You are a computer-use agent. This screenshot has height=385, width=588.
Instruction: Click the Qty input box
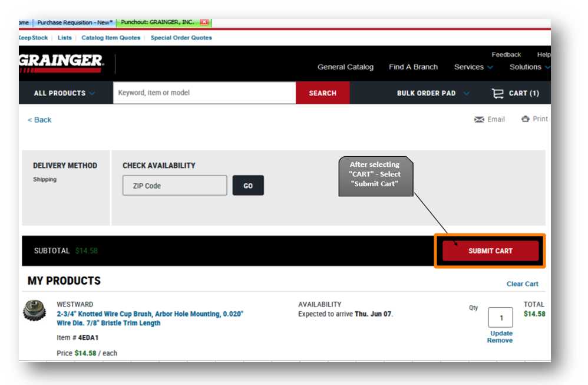click(x=501, y=317)
